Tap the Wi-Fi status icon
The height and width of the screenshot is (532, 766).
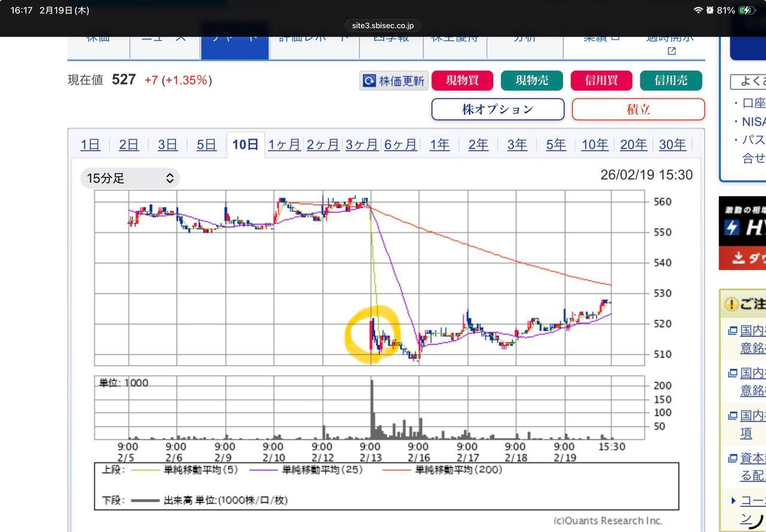(x=698, y=11)
